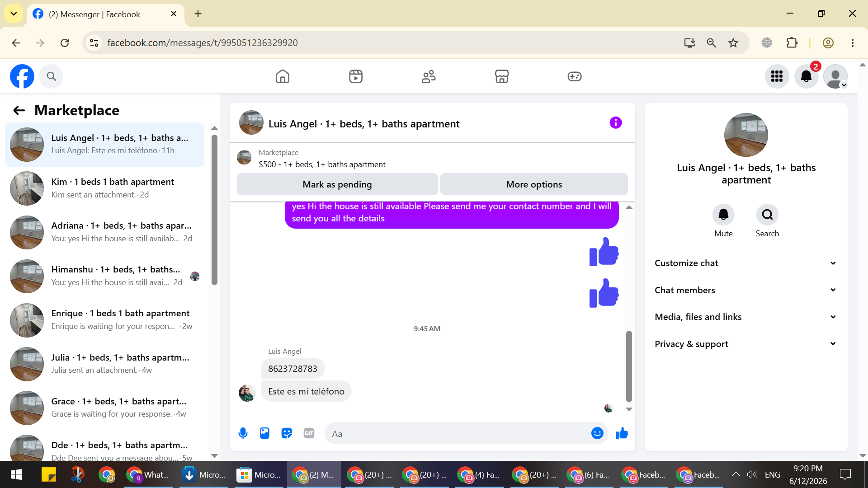Attach a photo file icon
This screenshot has width=868, height=488.
(x=264, y=433)
